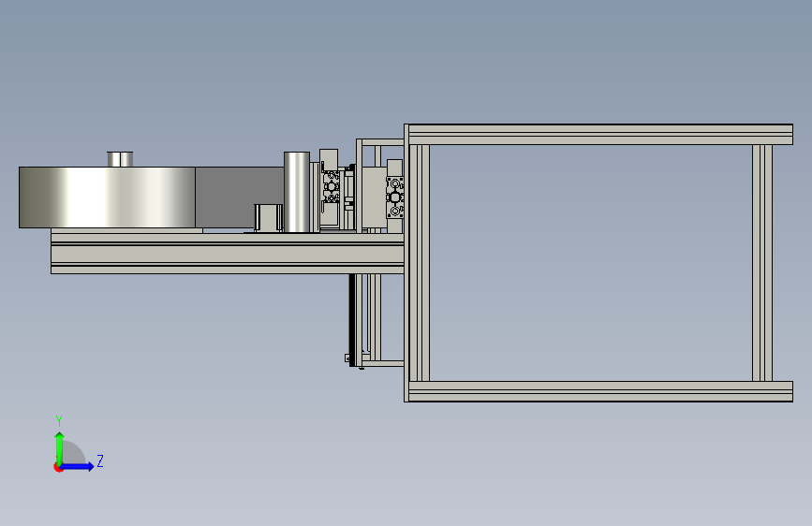Viewport: 812px width, 526px height.
Task: Select the right vertical post of the frame
Action: [x=762, y=263]
